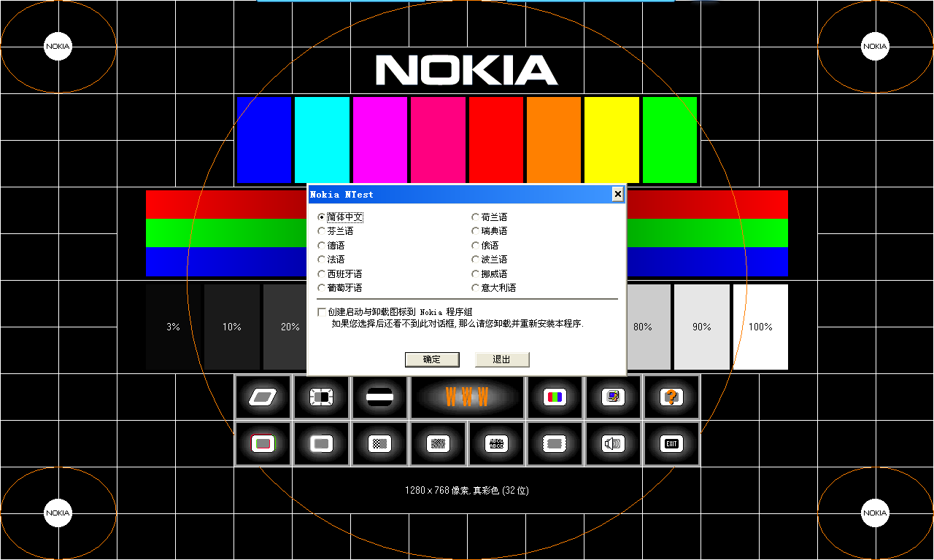Open the WWW readability test
Image resolution: width=934 pixels, height=560 pixels.
click(468, 397)
